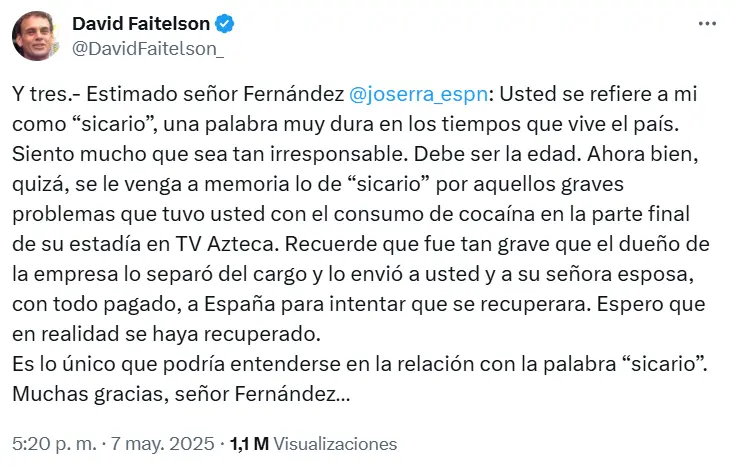Screen dimensions: 732x467
Task: Click the 7 may. 2025 date
Action: click(162, 444)
